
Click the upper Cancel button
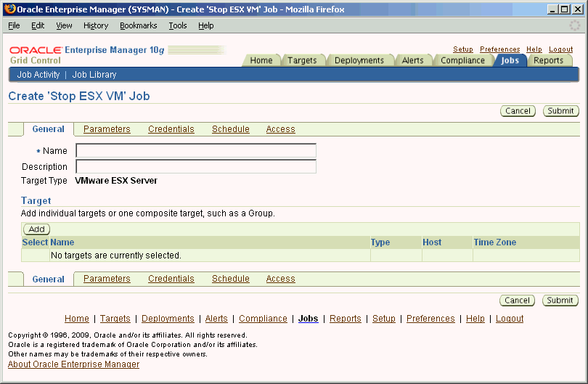(x=518, y=111)
